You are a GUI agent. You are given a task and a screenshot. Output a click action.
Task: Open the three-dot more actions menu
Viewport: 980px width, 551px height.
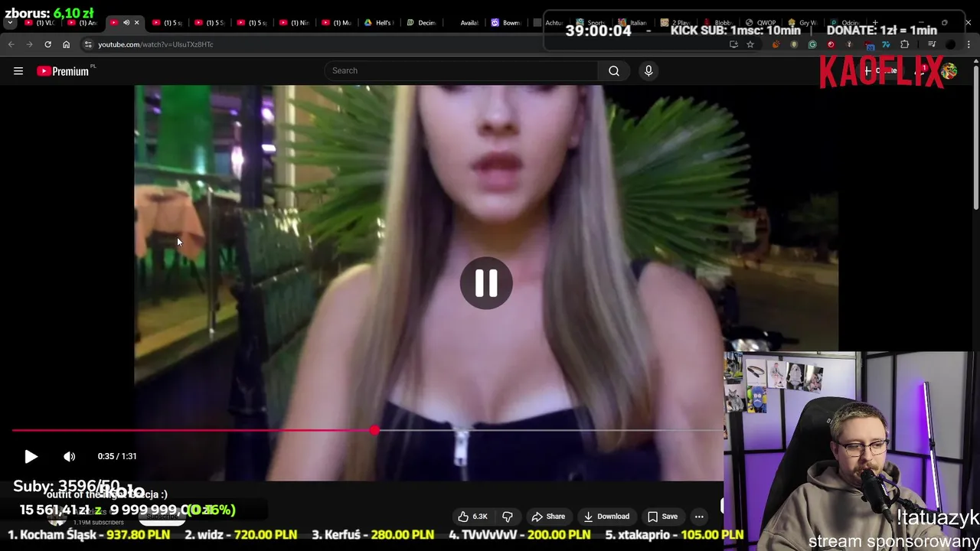(x=699, y=517)
